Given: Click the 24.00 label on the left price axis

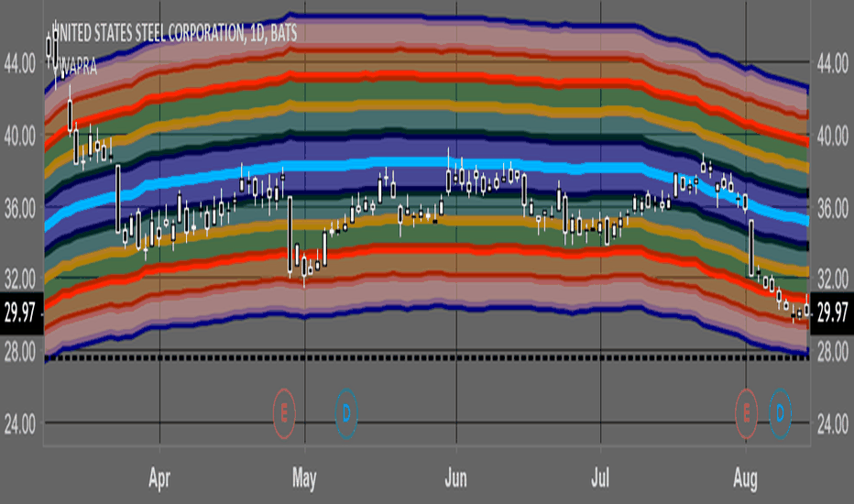Looking at the screenshot, I should (20, 424).
